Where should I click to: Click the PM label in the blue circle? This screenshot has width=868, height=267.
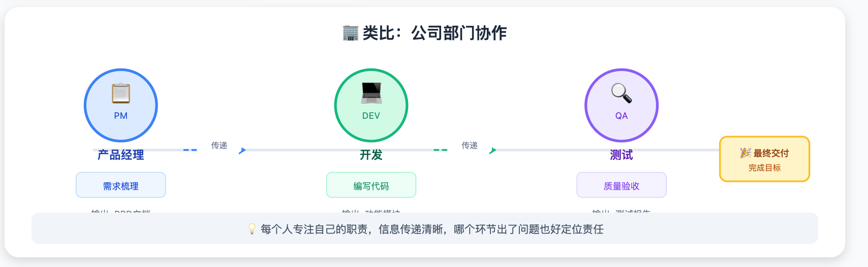121,116
